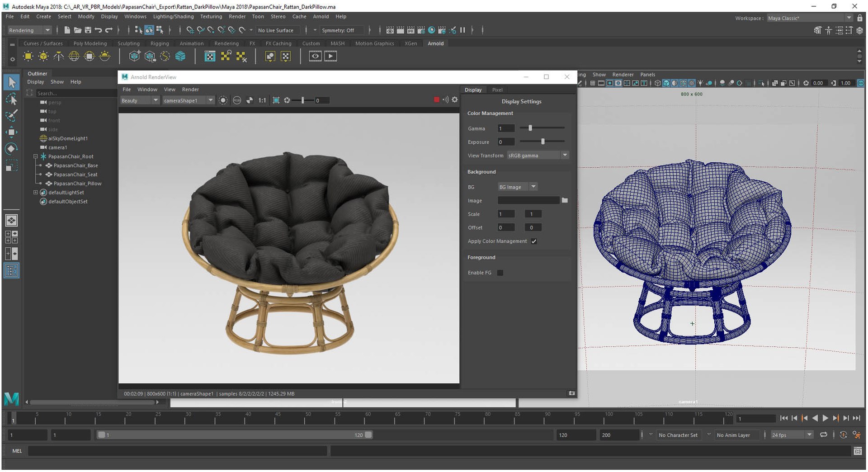Expand the defaultLightSet node

point(36,193)
